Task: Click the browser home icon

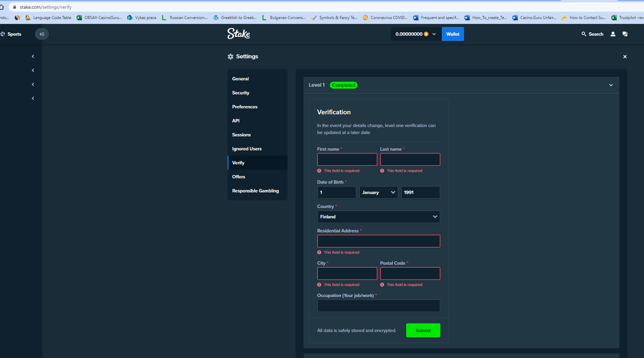Action: coord(2,7)
